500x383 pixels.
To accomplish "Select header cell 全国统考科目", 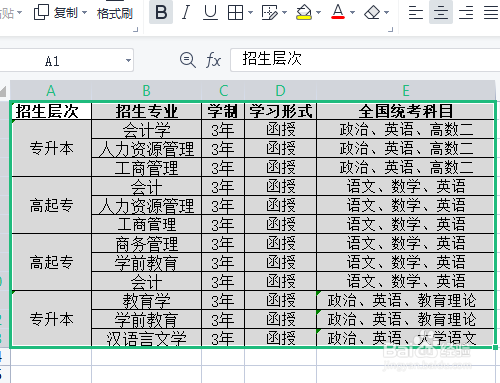I will [x=406, y=111].
